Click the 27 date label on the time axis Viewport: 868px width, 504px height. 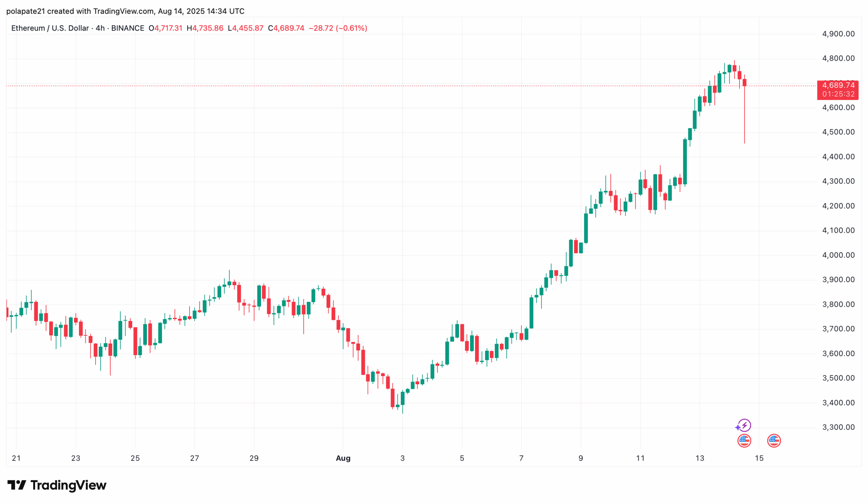pyautogui.click(x=195, y=459)
